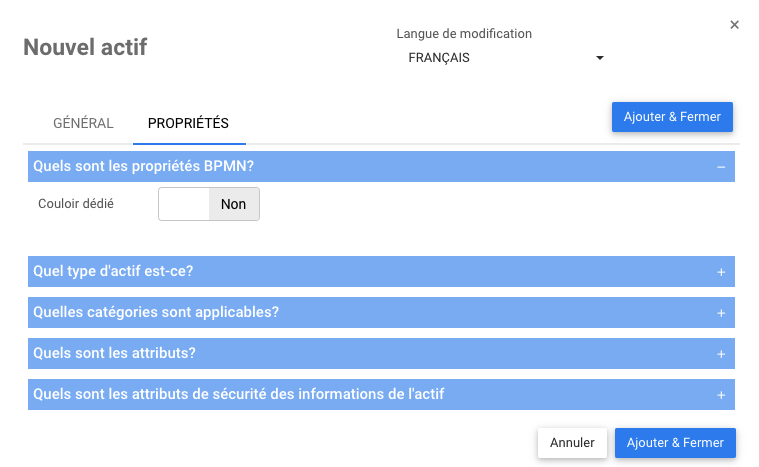Collapse BPMN properties section minus icon
Screen dimensions: 759x467
pos(720,167)
